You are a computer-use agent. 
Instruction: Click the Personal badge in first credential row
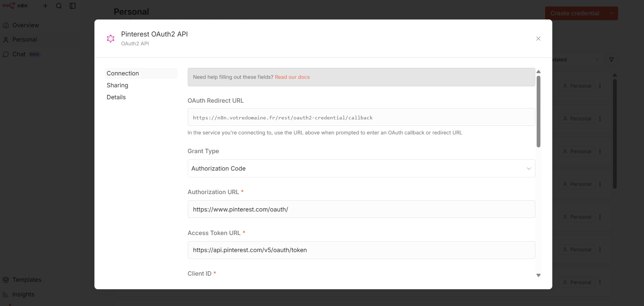pos(577,86)
